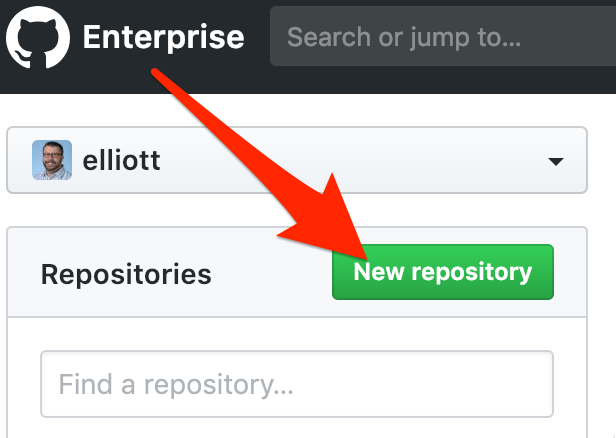Expand the elliott account switcher caret
616x438 pixels.
coord(556,161)
